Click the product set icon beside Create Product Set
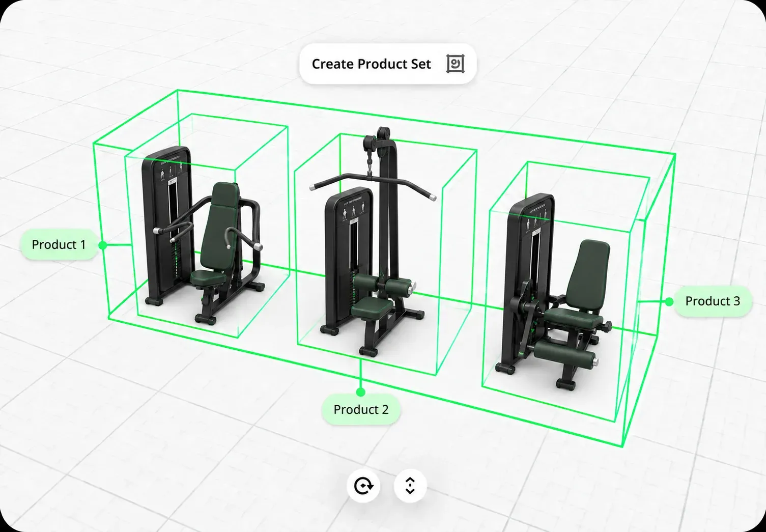The image size is (766, 532). 455,64
